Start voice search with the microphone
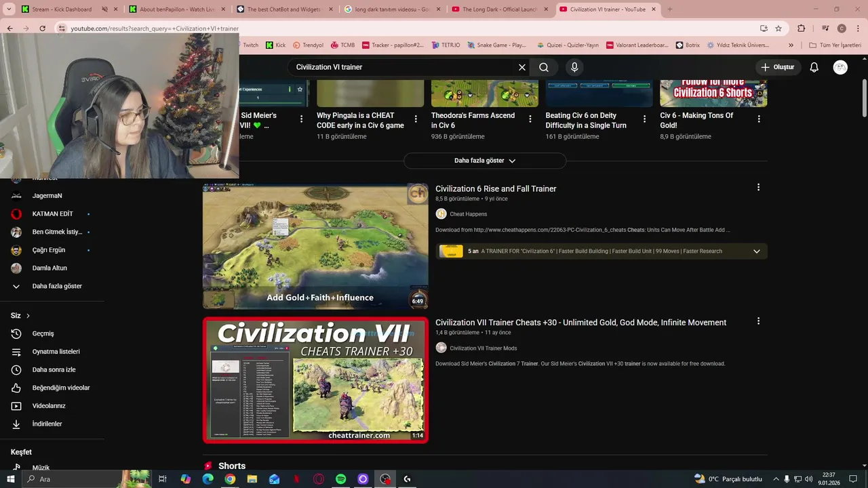 [x=574, y=67]
